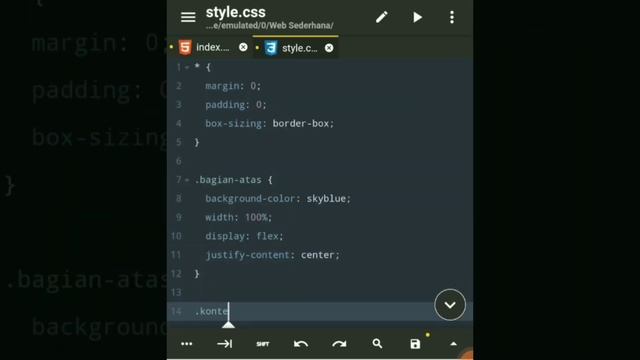Toggle the SHFT shift key

pyautogui.click(x=262, y=344)
